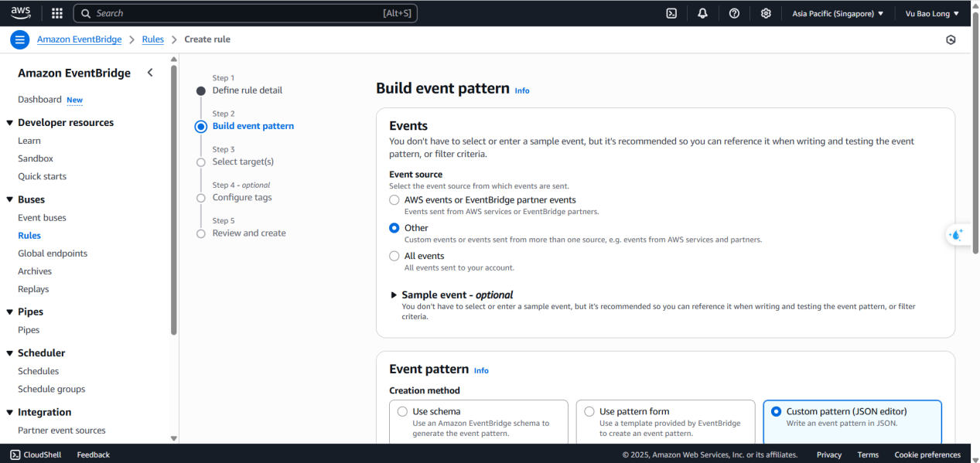Open the settings gear icon
Viewport: 980px width, 463px height.
(x=766, y=13)
